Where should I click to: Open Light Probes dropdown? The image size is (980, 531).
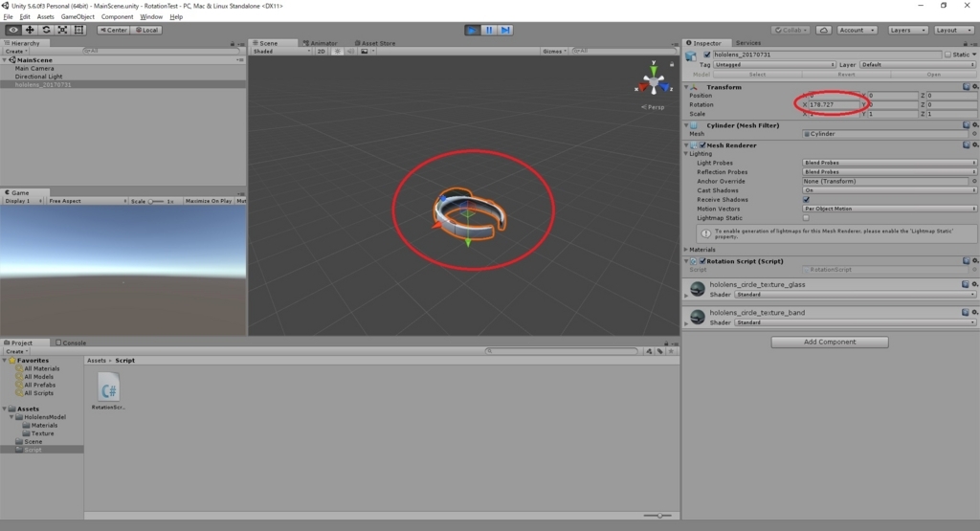[x=889, y=163]
